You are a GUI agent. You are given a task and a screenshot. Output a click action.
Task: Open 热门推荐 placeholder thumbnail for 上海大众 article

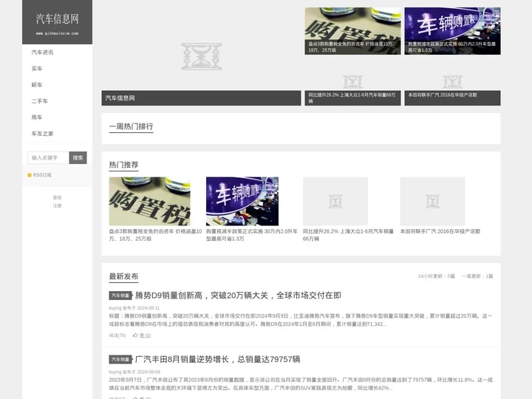(x=335, y=201)
